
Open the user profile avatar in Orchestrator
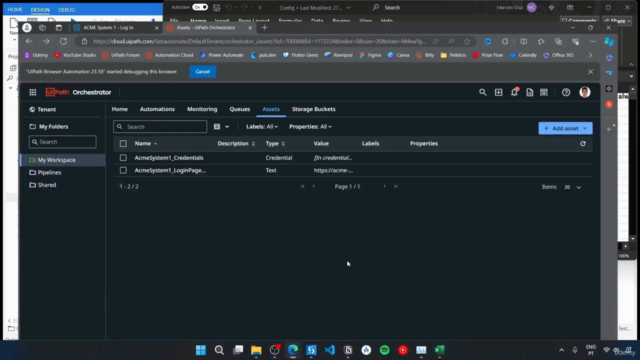point(584,92)
